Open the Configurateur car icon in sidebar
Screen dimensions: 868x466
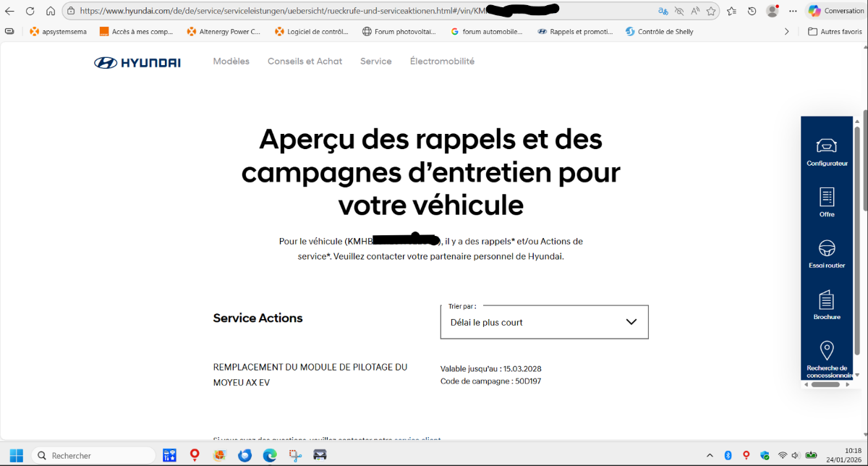pos(826,145)
